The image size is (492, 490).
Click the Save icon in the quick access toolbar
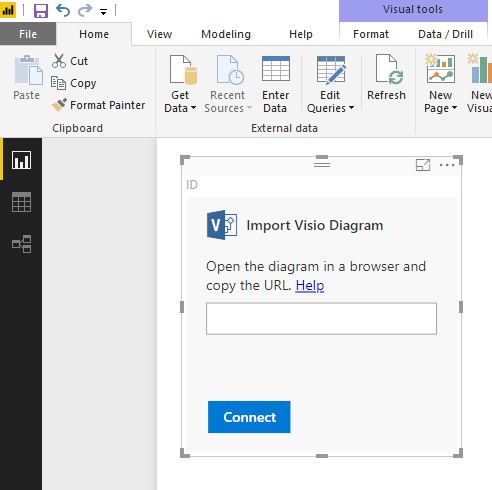click(x=41, y=11)
